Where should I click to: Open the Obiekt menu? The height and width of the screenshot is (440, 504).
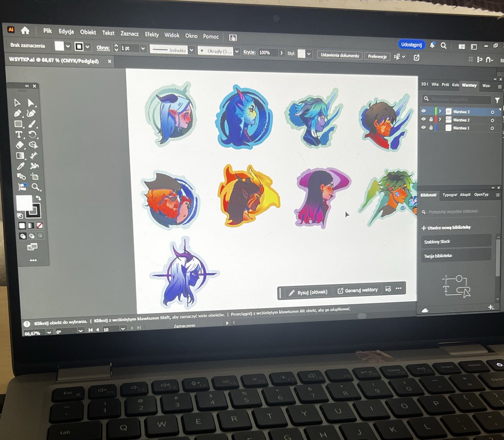pyautogui.click(x=88, y=32)
